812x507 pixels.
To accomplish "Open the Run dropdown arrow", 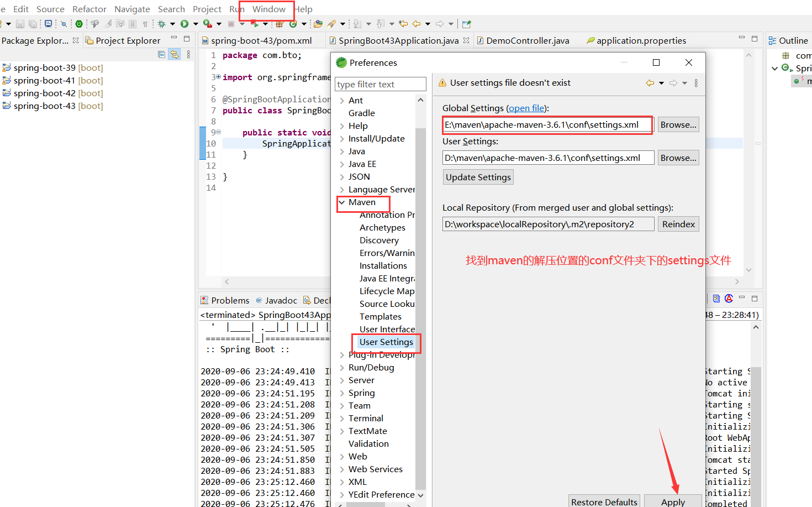I will [196, 24].
